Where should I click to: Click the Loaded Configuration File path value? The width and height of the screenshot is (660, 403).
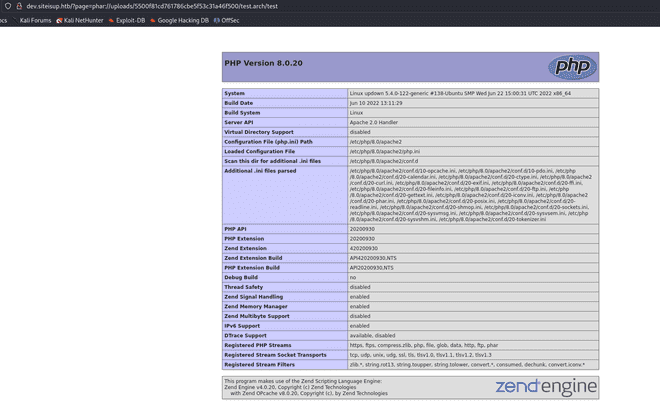tap(384, 151)
